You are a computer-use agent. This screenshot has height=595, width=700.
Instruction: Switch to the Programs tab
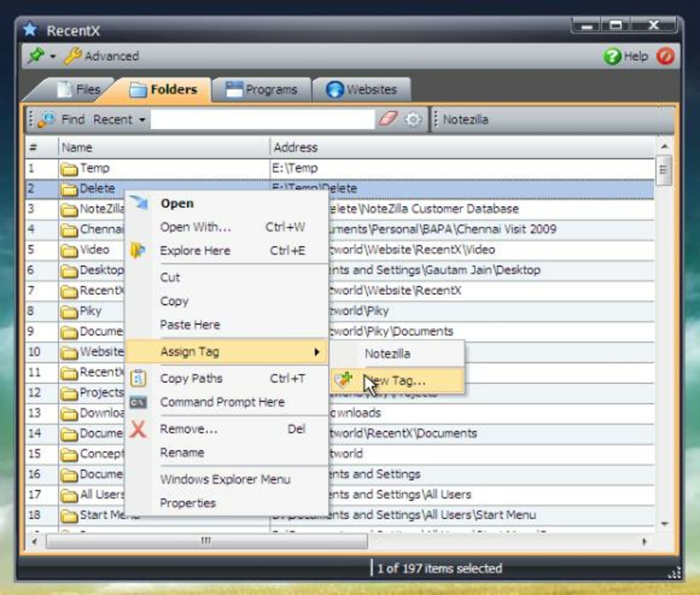point(262,90)
